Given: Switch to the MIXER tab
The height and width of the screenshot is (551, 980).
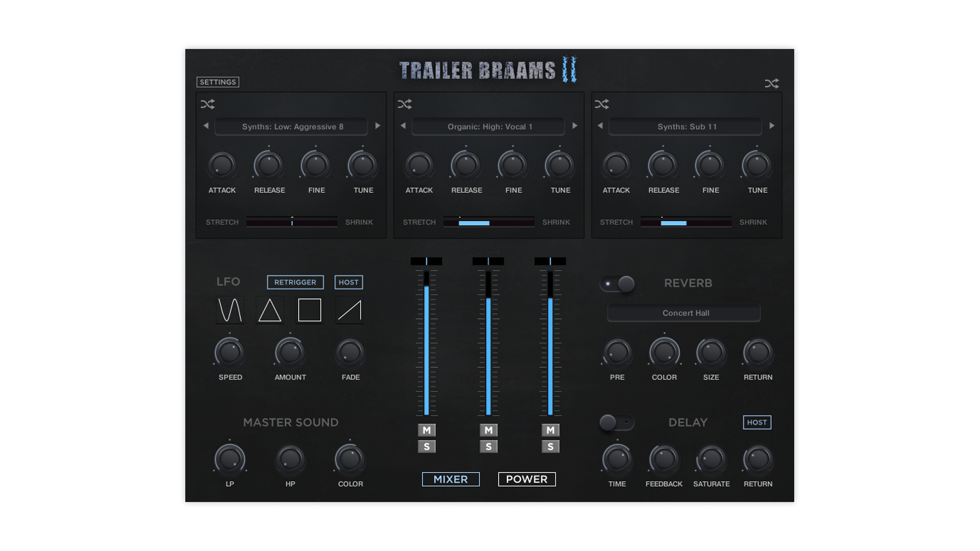Looking at the screenshot, I should [x=451, y=479].
